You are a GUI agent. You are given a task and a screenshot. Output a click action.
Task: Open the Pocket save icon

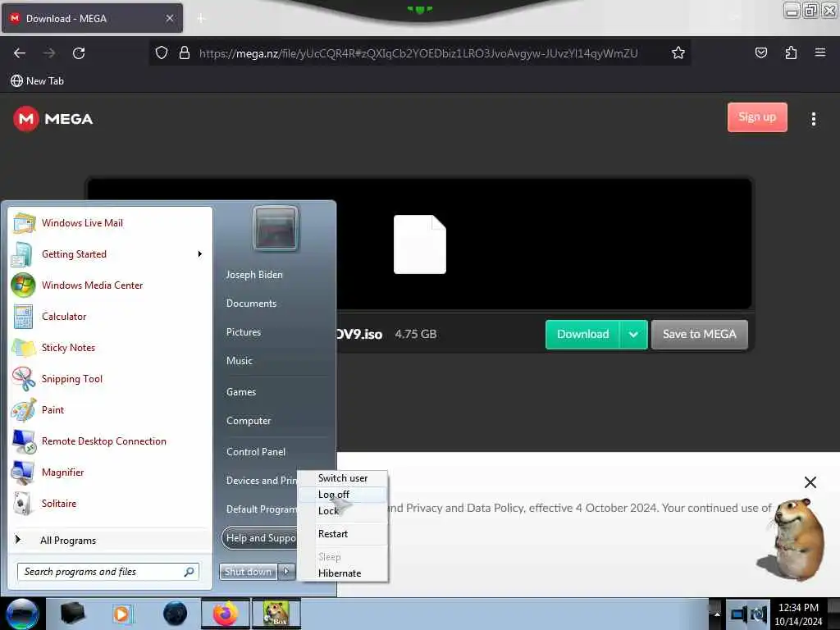point(760,53)
